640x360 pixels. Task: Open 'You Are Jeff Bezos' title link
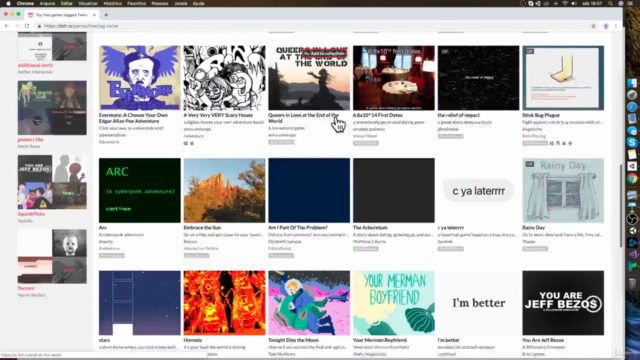(x=543, y=340)
